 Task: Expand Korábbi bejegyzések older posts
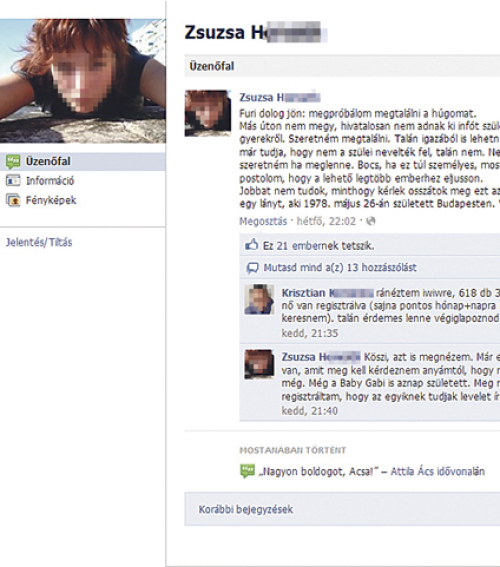pos(246,510)
